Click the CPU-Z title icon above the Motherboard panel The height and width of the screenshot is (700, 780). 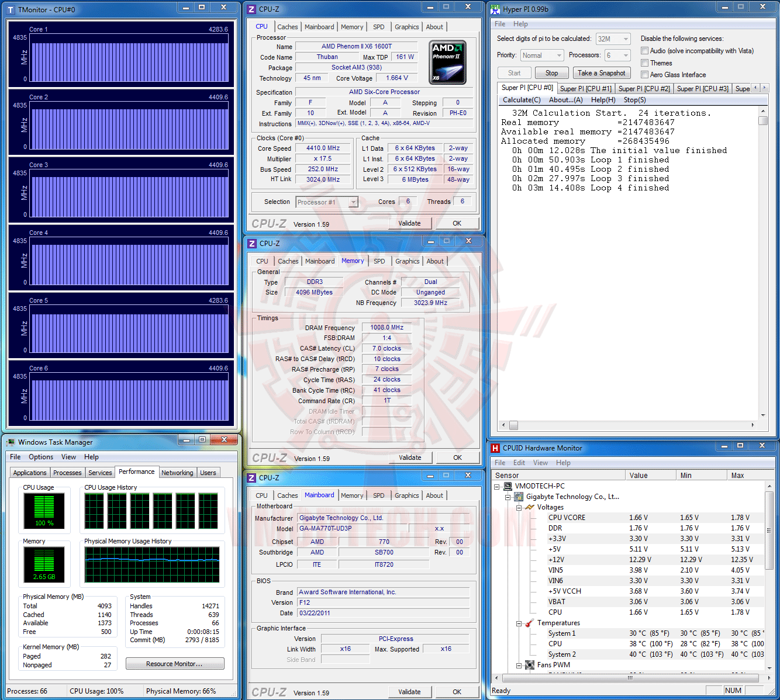251,478
